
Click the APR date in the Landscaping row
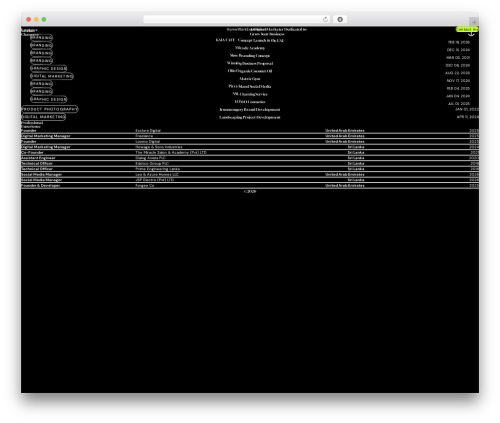pyautogui.click(x=468, y=117)
